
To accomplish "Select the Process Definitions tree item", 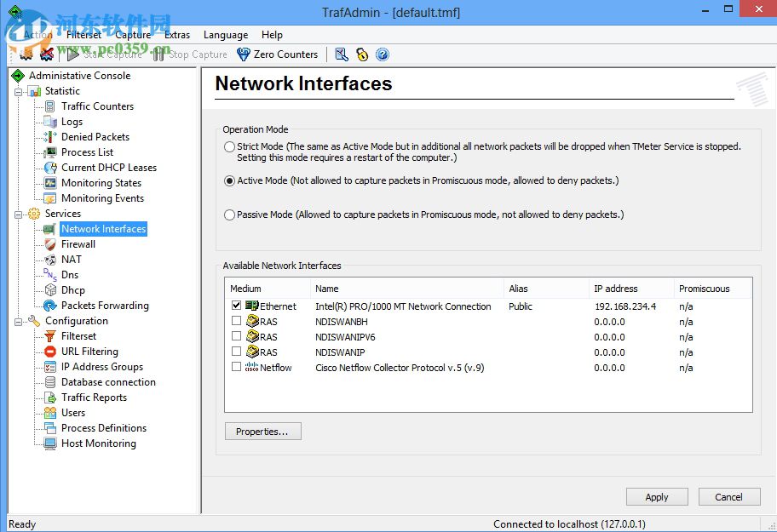I will pyautogui.click(x=104, y=428).
